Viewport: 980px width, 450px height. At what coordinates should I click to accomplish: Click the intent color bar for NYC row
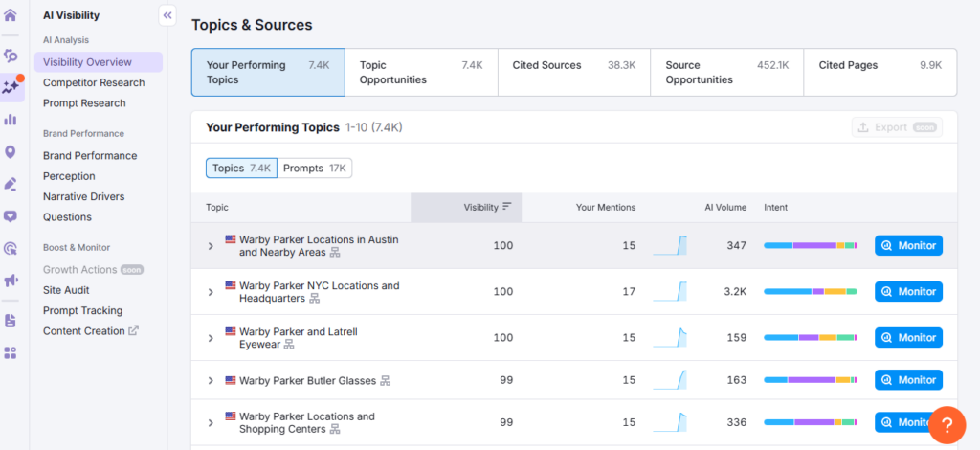[811, 291]
